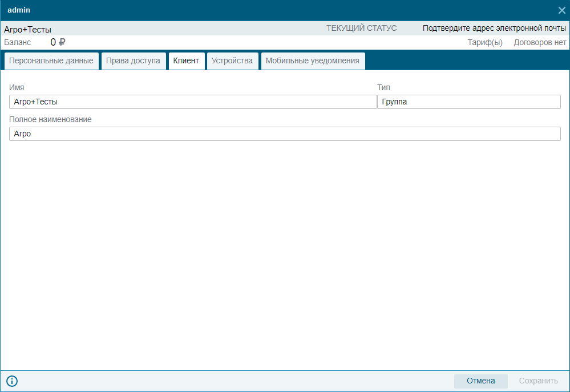Click the Отмена button
This screenshot has height=392, width=570.
[480, 381]
